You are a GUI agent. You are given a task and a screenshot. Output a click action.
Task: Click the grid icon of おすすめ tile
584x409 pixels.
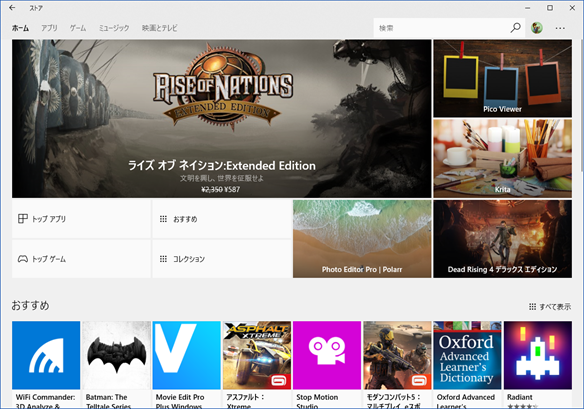(163, 219)
